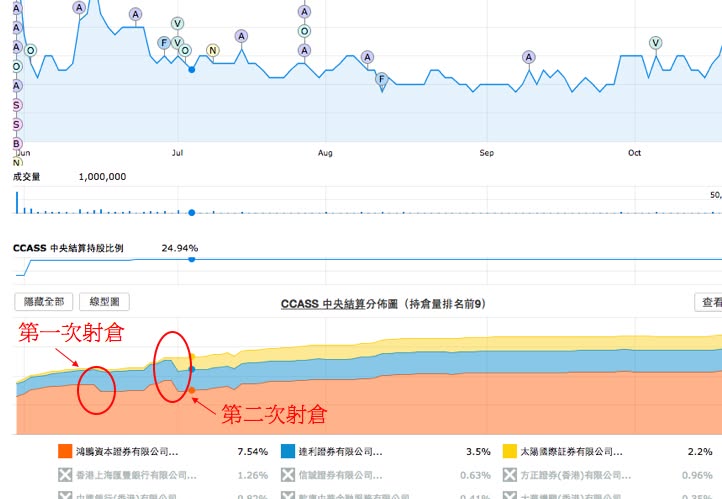Screen dimensions: 722x499
Task: Click the 2.2% holding value
Action: (700, 452)
